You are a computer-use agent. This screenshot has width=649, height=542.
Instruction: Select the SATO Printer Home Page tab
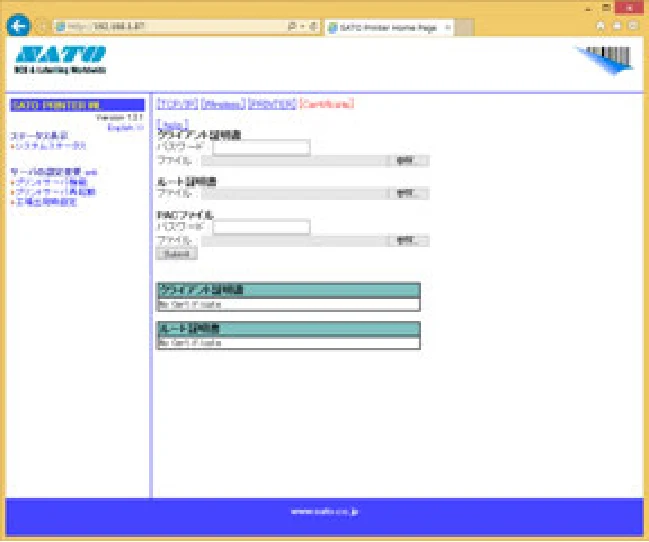389,28
